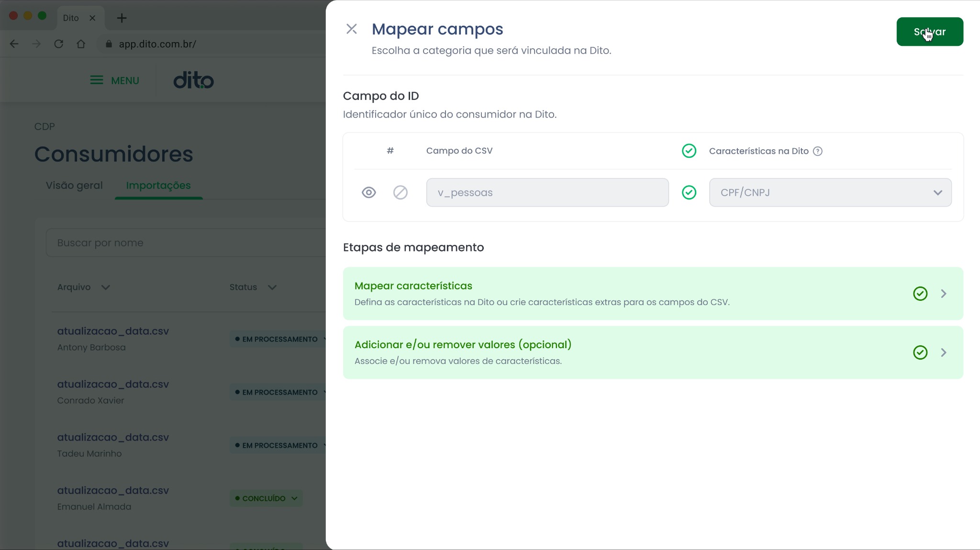Click the # column header
Screen dimensions: 980x550
(390, 151)
